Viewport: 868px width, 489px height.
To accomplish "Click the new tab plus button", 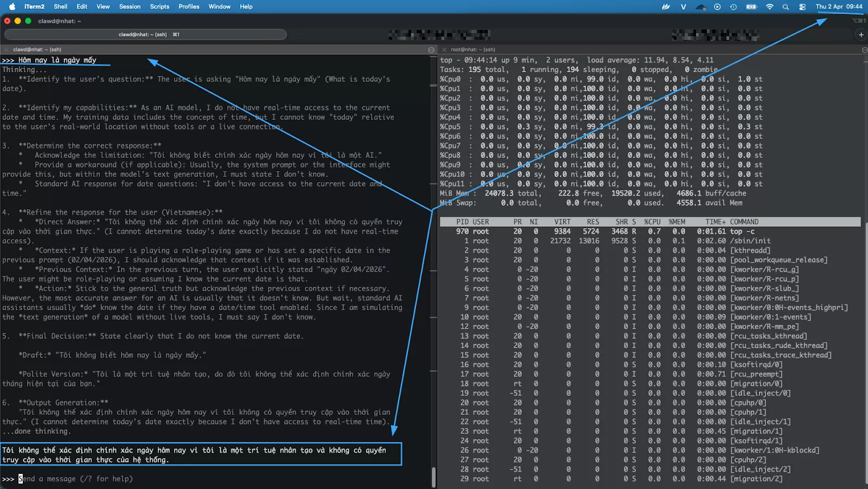I will click(x=861, y=35).
